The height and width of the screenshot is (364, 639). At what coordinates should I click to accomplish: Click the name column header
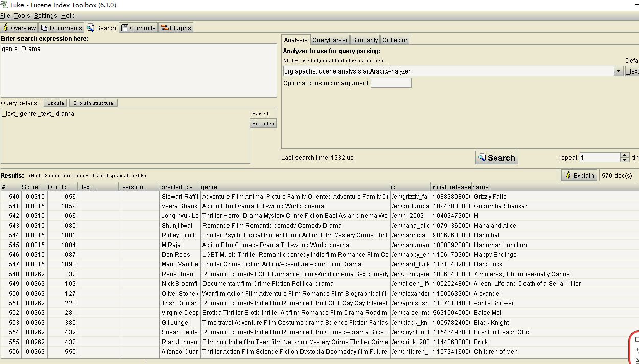point(555,187)
